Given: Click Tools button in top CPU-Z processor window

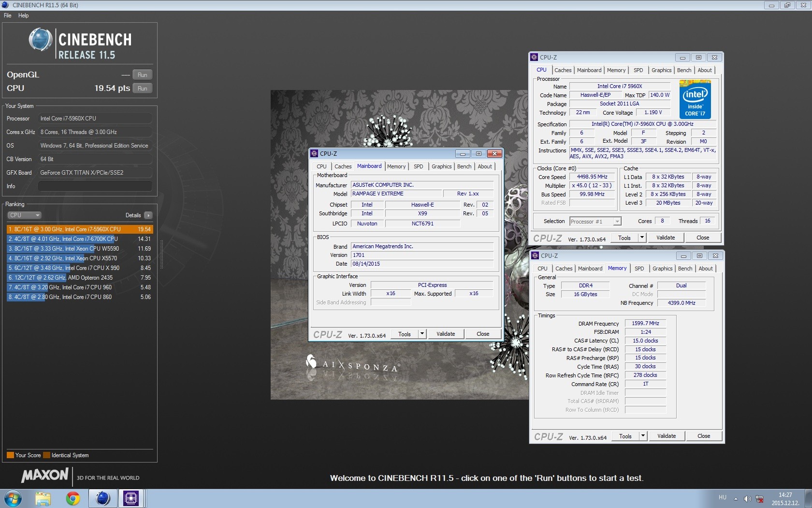Looking at the screenshot, I should (x=624, y=238).
